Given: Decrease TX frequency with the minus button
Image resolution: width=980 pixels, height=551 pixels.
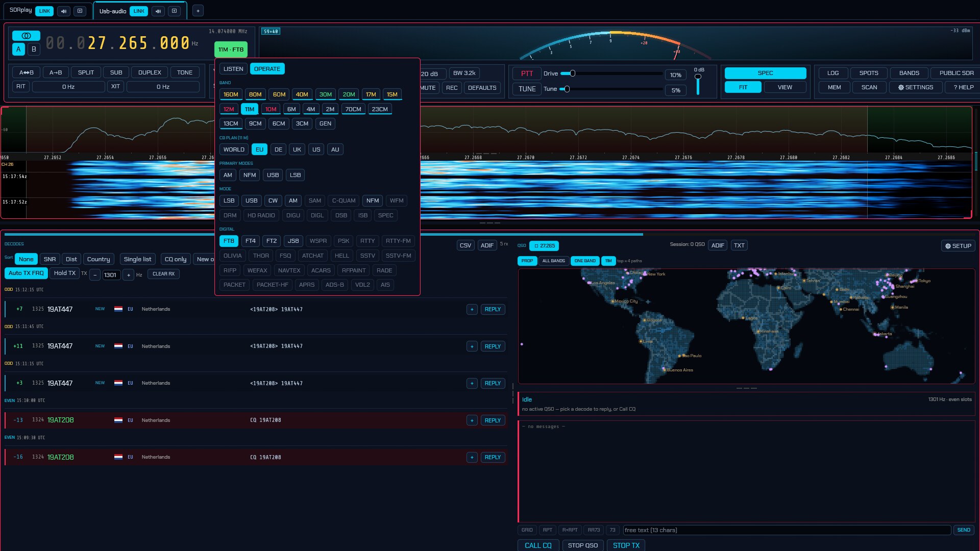Looking at the screenshot, I should (x=95, y=275).
